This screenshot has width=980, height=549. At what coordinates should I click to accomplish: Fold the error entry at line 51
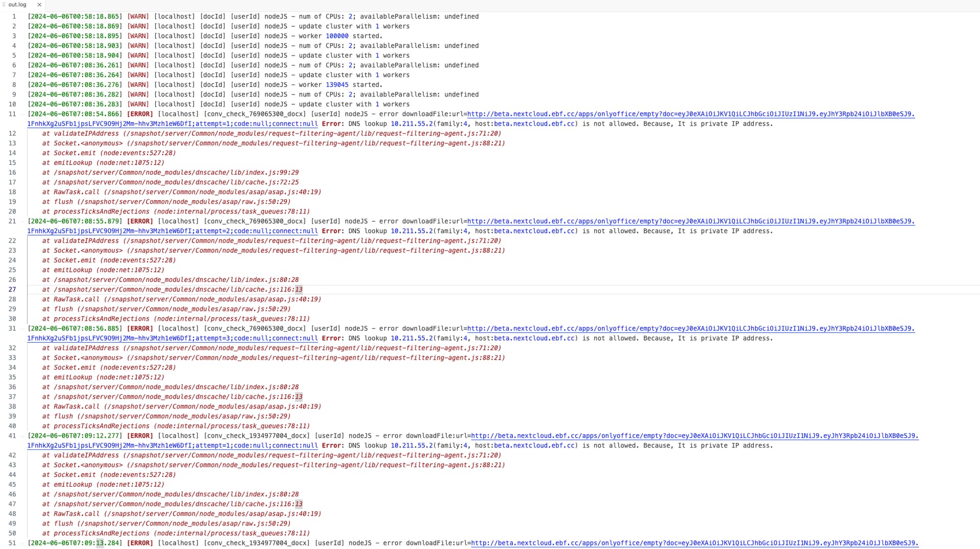22,543
